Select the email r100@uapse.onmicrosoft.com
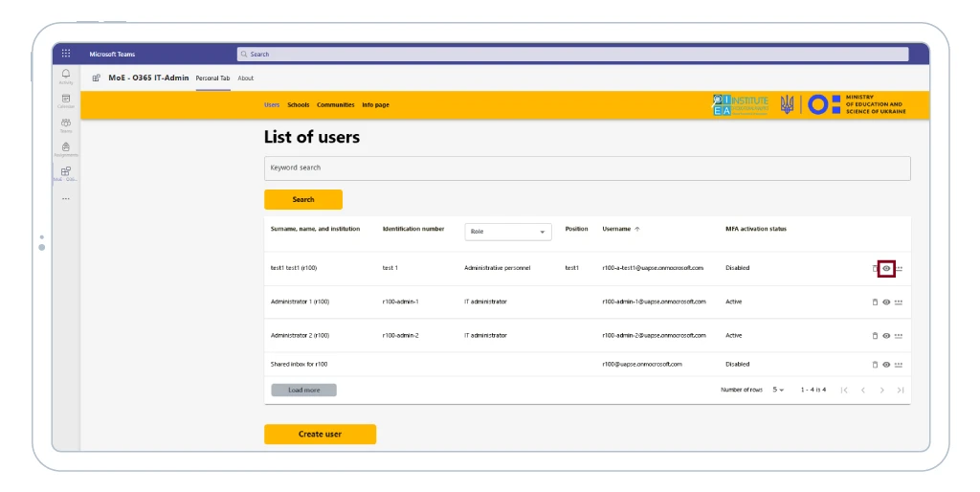The height and width of the screenshot is (492, 980). click(642, 365)
